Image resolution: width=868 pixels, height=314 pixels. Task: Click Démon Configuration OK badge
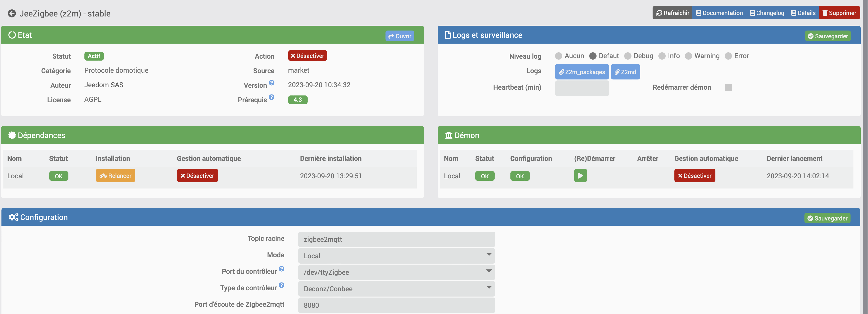click(520, 176)
